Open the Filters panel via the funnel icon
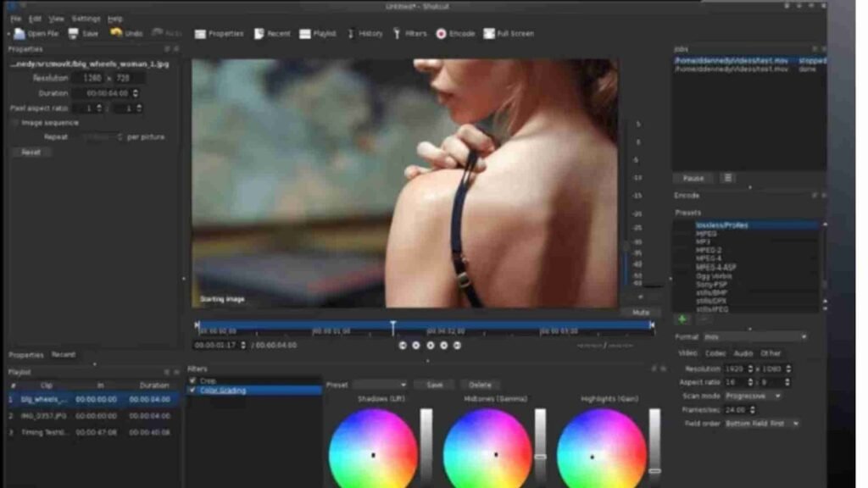The image size is (868, 488). pos(398,34)
